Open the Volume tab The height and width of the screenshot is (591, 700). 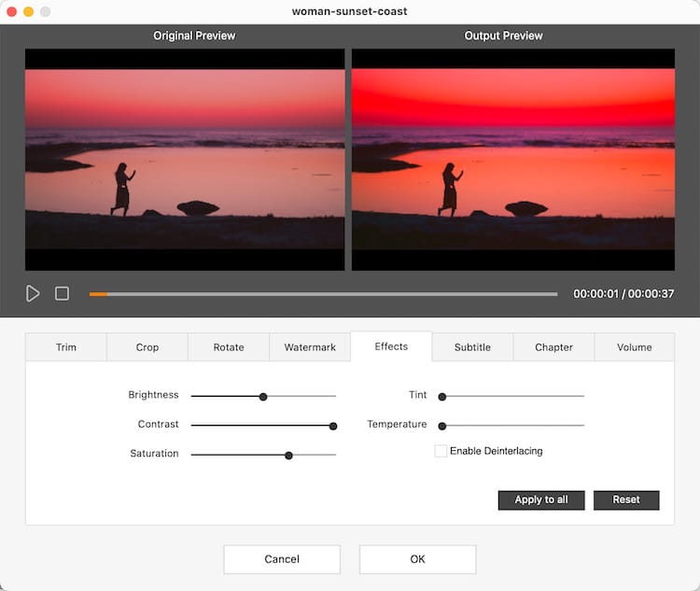[635, 347]
